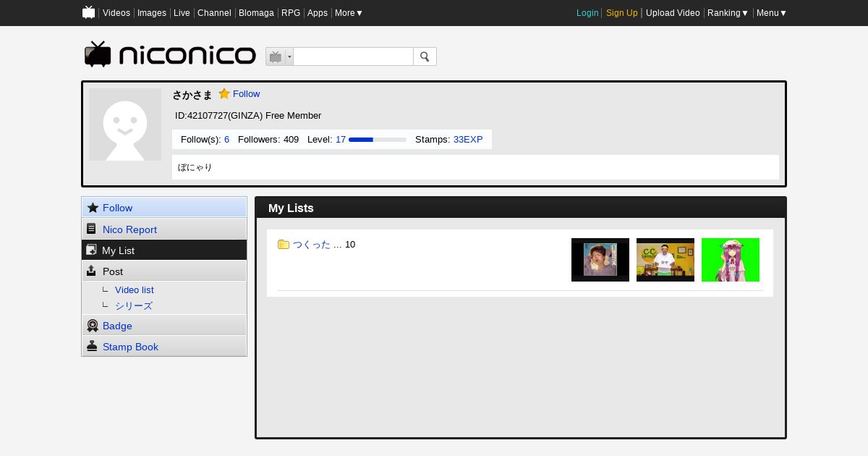This screenshot has height=456, width=868.
Task: Select Nico Report in sidebar
Action: pos(164,229)
